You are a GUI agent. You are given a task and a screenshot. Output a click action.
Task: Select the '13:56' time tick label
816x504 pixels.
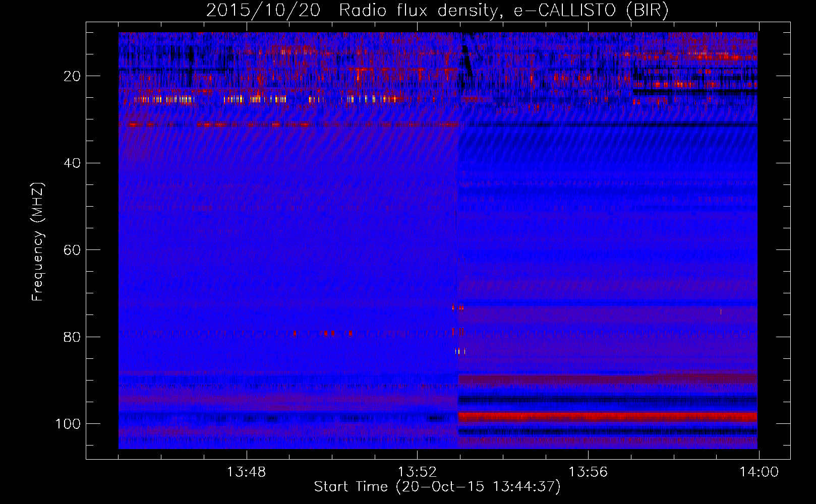tap(588, 472)
